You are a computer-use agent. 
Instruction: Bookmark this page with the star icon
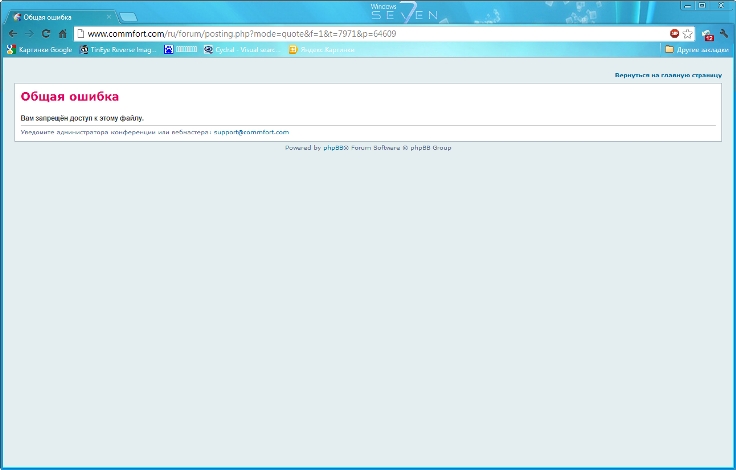[688, 33]
